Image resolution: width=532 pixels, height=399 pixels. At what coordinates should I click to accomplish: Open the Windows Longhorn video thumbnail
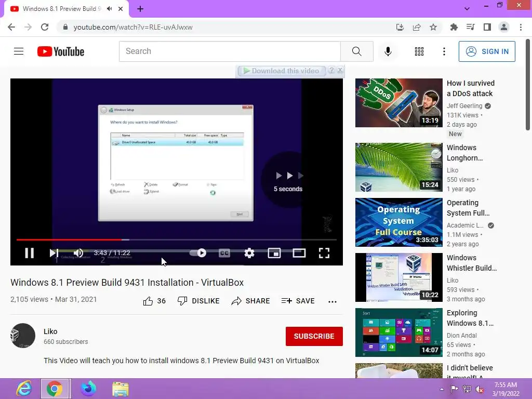(x=398, y=167)
